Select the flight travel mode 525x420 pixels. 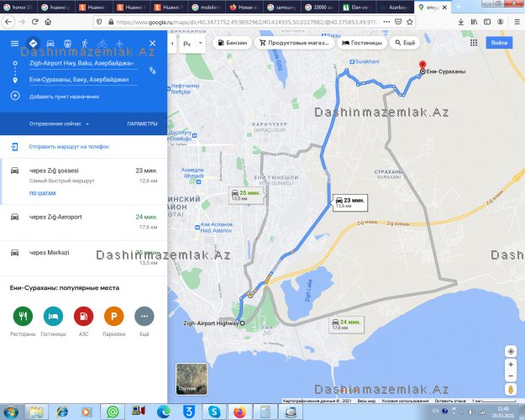(x=119, y=44)
